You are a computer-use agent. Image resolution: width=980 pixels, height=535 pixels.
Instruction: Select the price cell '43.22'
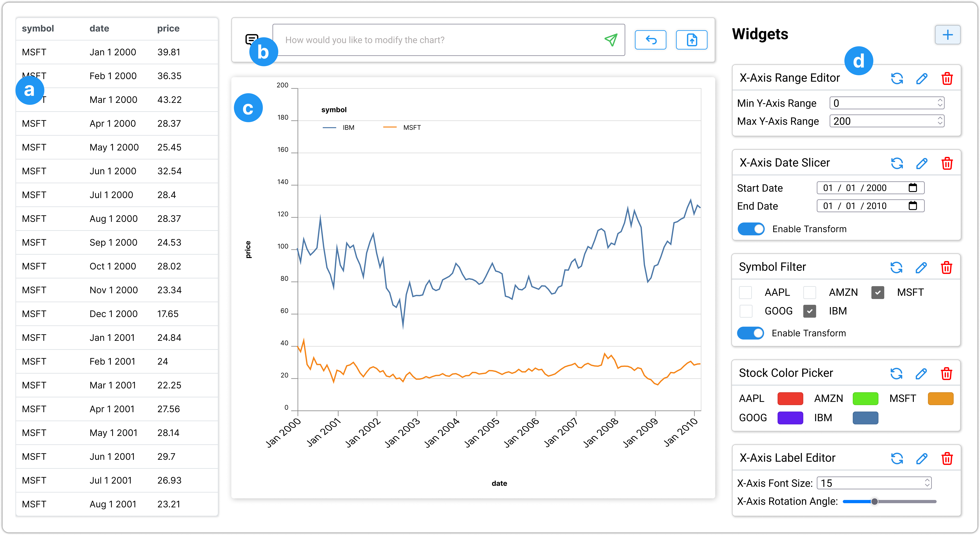pyautogui.click(x=169, y=100)
